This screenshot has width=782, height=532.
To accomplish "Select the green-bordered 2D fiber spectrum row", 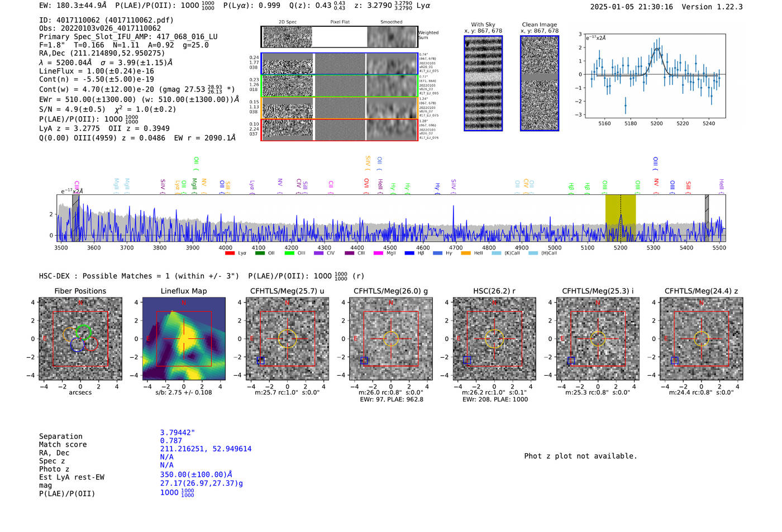I will (339, 85).
